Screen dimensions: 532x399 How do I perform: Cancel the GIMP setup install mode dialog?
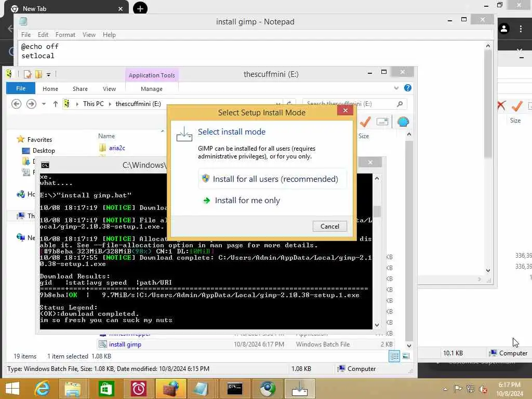point(329,227)
